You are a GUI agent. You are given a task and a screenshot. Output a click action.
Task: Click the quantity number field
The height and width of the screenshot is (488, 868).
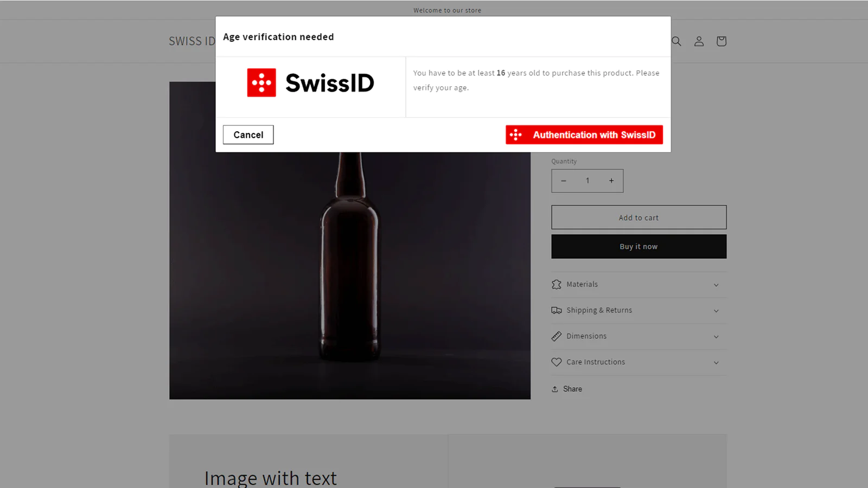[x=588, y=181]
